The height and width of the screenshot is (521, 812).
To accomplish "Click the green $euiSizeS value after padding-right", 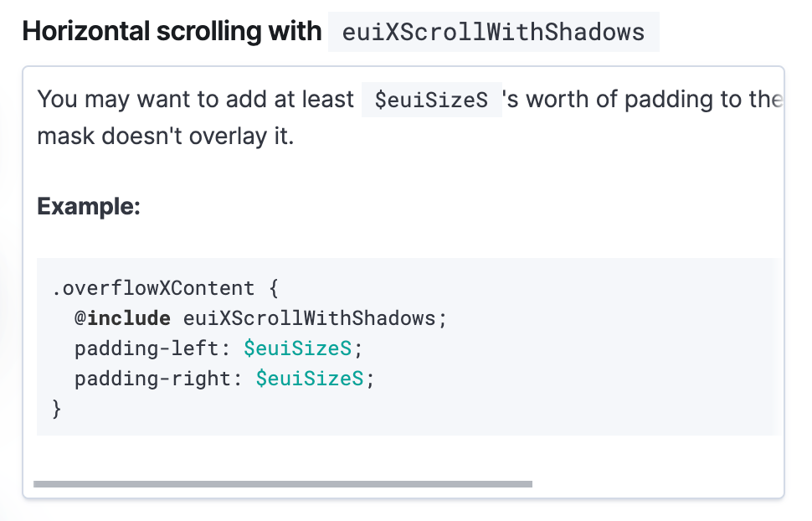I will coord(310,379).
